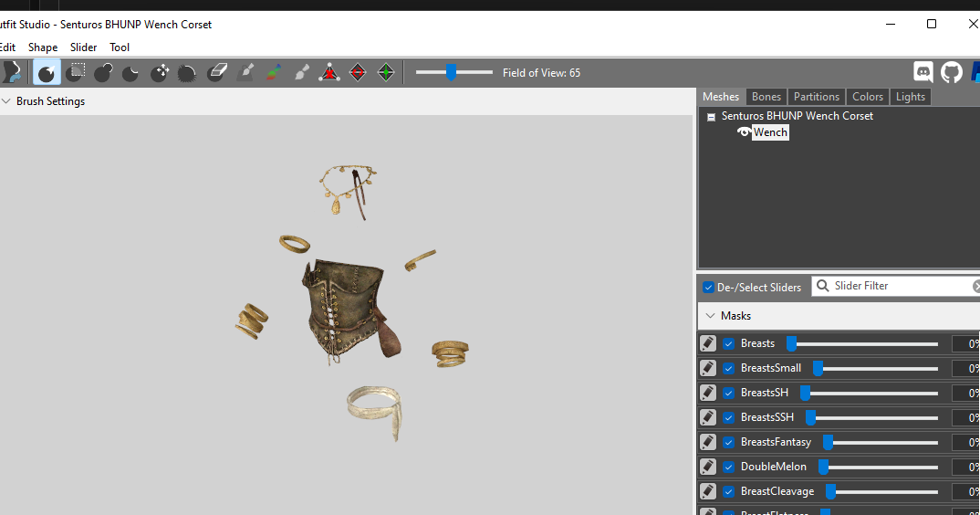Viewport: 980px width, 515px height.
Task: Click the necklace mesh in the viewport
Action: pos(348,189)
